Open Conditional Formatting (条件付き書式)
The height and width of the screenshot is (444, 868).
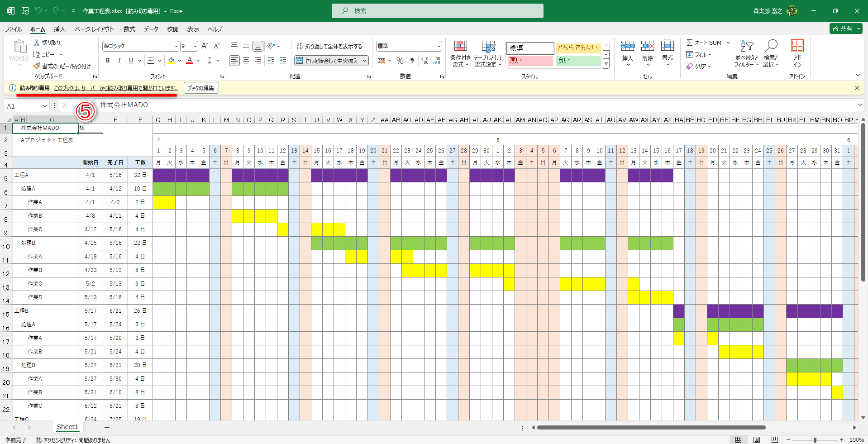(460, 54)
